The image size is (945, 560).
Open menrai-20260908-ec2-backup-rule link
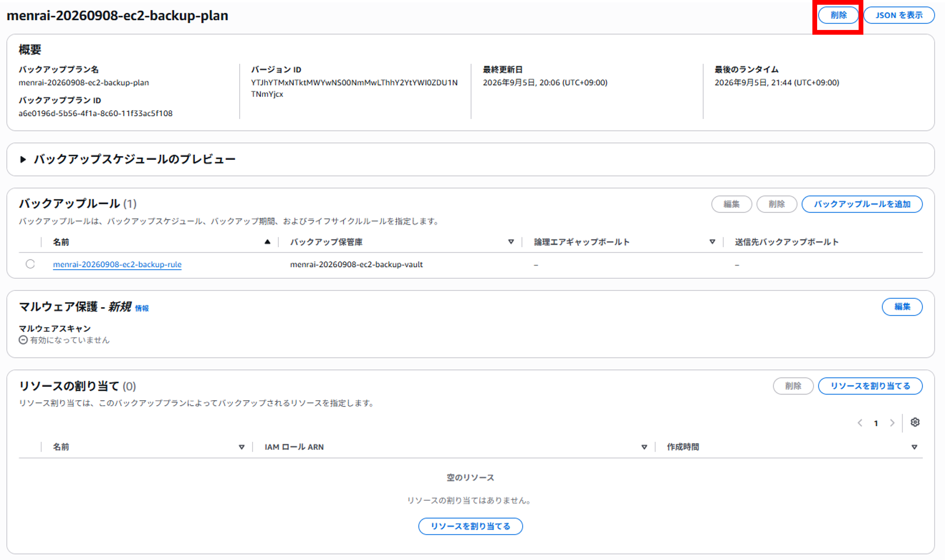pos(117,265)
